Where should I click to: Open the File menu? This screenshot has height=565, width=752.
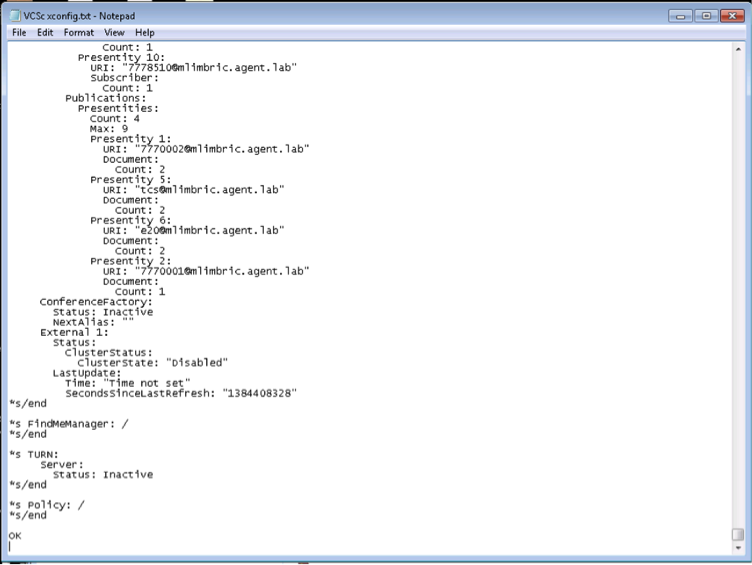(19, 33)
